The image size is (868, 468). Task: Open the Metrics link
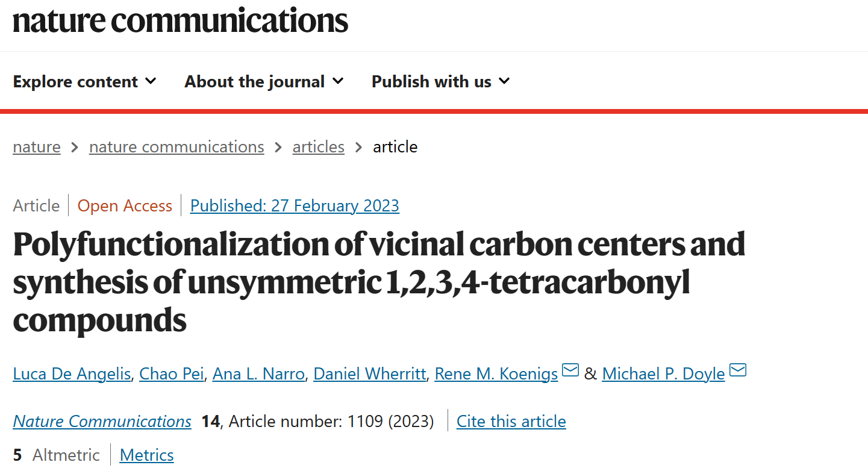[147, 455]
